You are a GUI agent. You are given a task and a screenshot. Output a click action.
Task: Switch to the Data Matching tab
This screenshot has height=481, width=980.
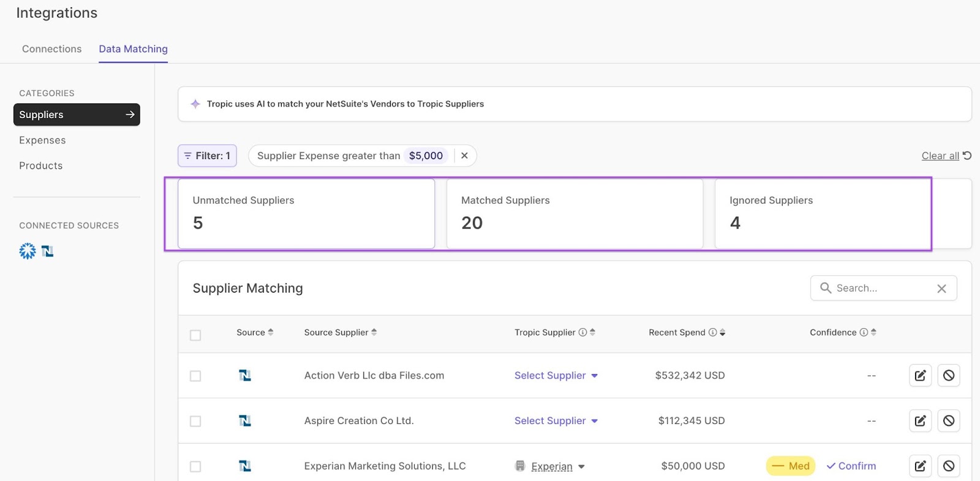pos(133,49)
